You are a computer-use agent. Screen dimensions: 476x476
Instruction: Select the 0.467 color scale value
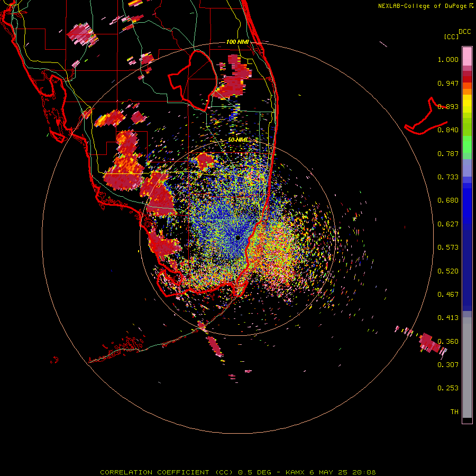point(448,295)
